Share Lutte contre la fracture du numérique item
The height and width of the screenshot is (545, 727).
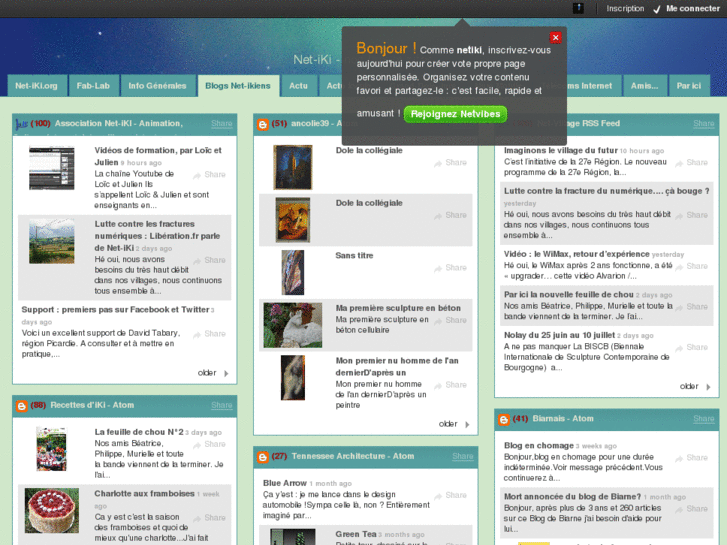[x=691, y=215]
